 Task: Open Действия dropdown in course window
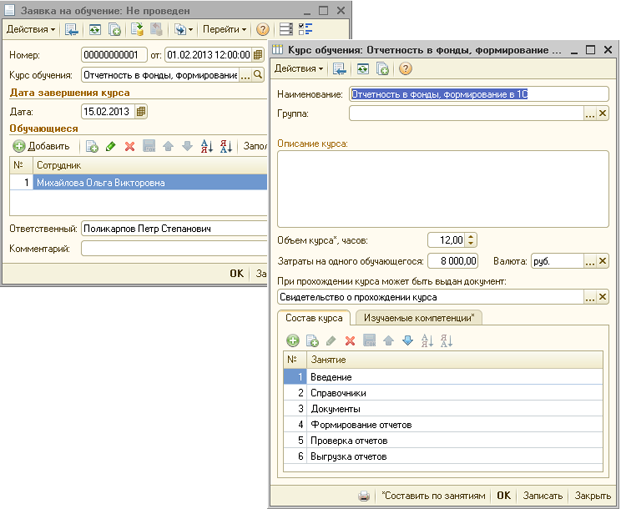pos(299,69)
